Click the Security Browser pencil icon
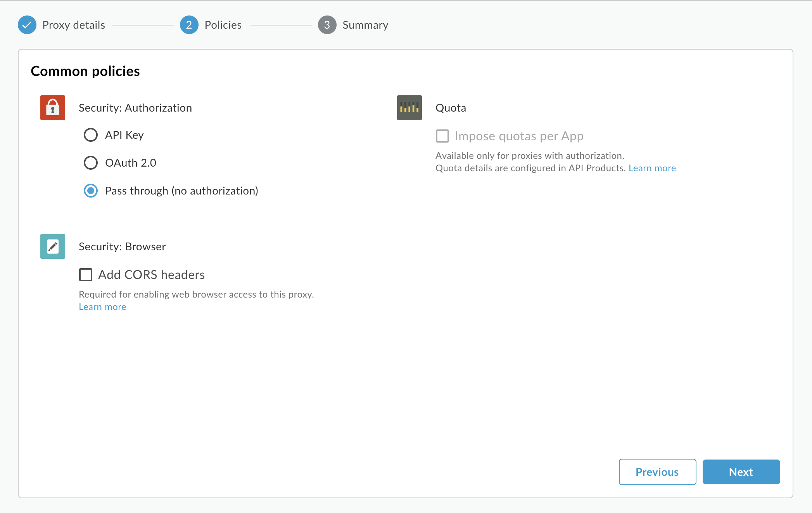This screenshot has height=513, width=812. 53,246
